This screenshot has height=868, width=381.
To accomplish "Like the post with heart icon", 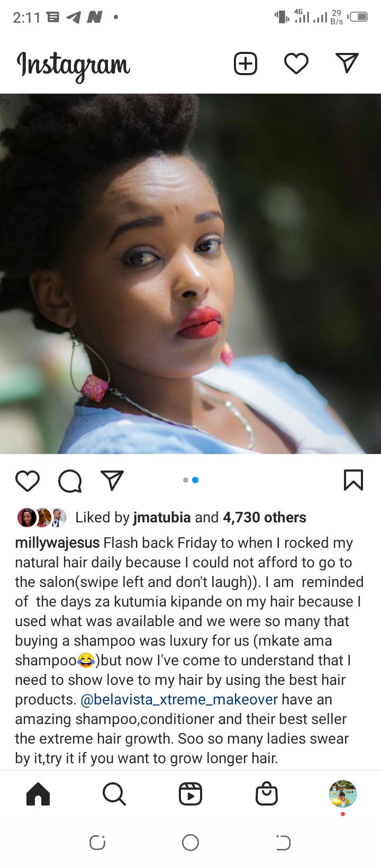I will pyautogui.click(x=28, y=481).
